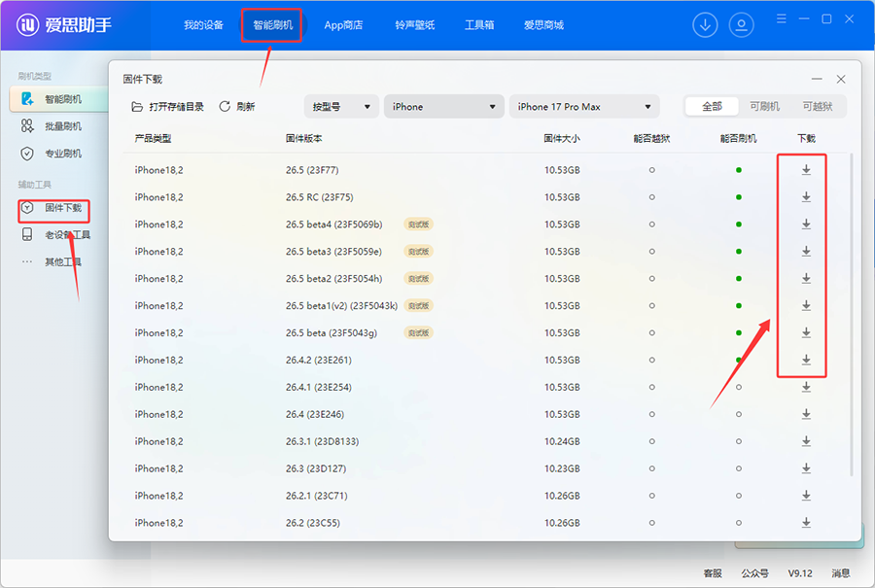
Task: Open the iPhone device type dropdown
Action: (443, 107)
